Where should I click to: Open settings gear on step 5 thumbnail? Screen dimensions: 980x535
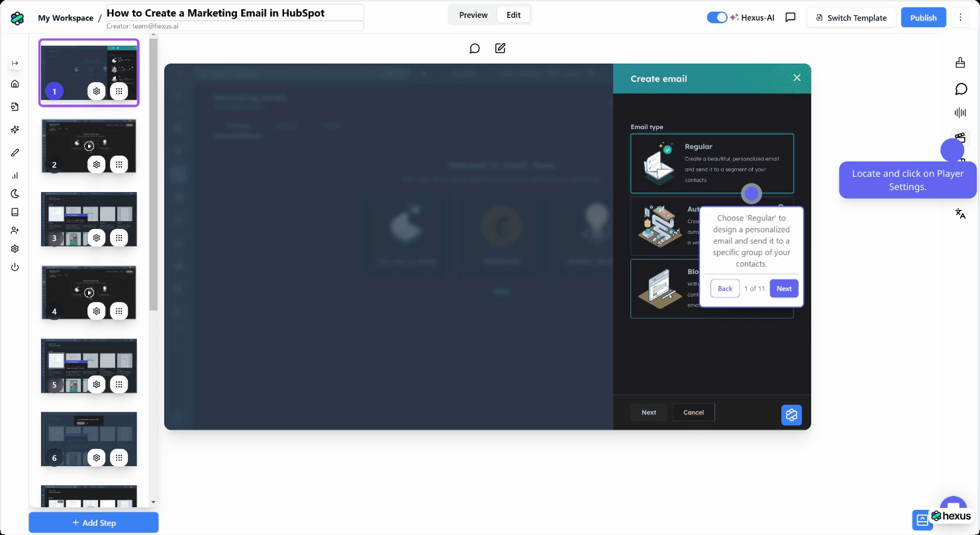click(x=97, y=385)
